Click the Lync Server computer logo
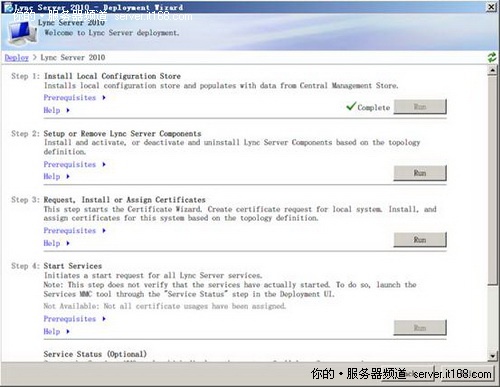Screen dimensions: 500x387 tap(22, 33)
